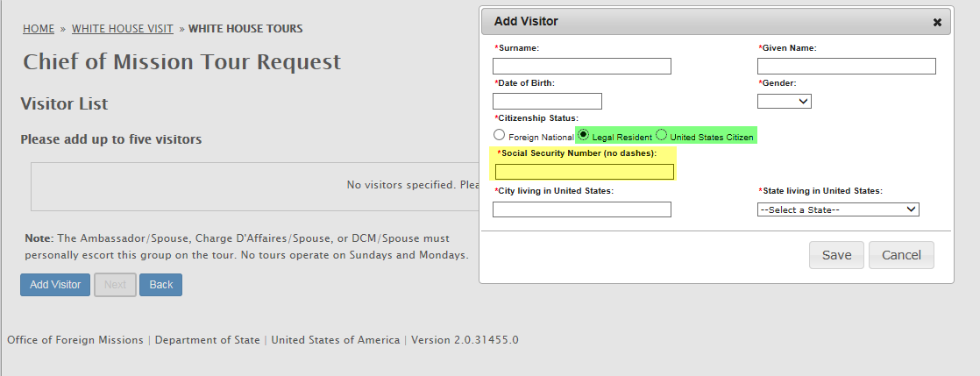Focus the Surname text field
The width and height of the screenshot is (980, 376).
(582, 67)
